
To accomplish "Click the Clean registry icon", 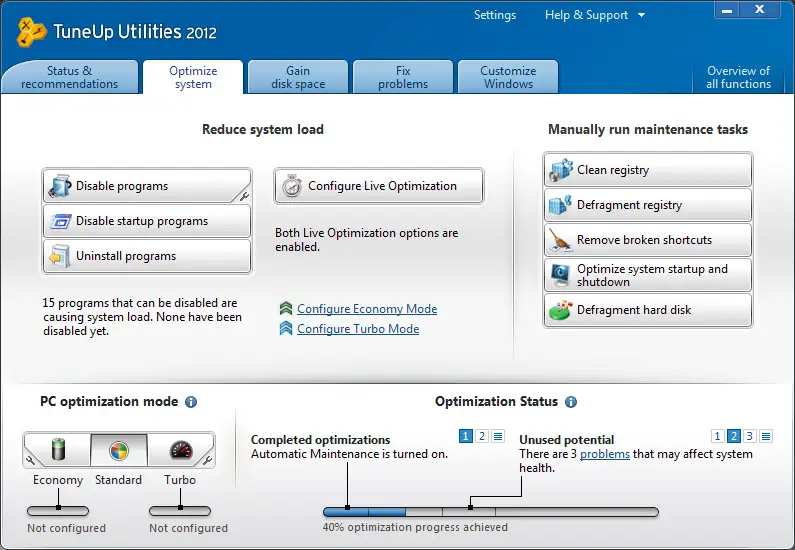I will 561,170.
